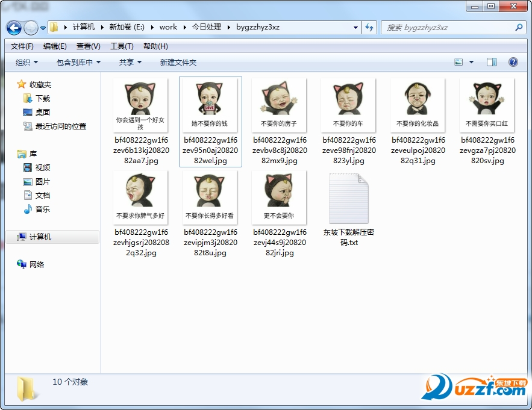Click the 10 个对象 status text
The height and width of the screenshot is (410, 532).
point(70,382)
